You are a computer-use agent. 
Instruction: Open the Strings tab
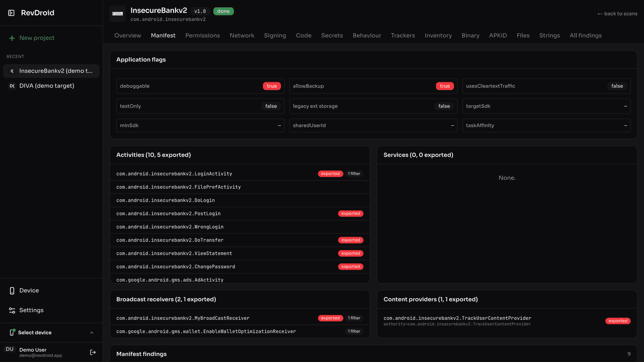[x=549, y=36]
